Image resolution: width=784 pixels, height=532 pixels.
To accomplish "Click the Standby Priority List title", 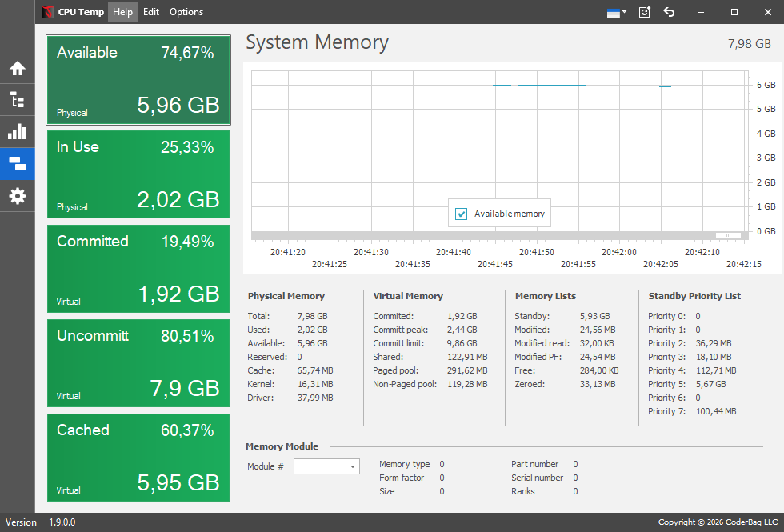I will pos(694,296).
